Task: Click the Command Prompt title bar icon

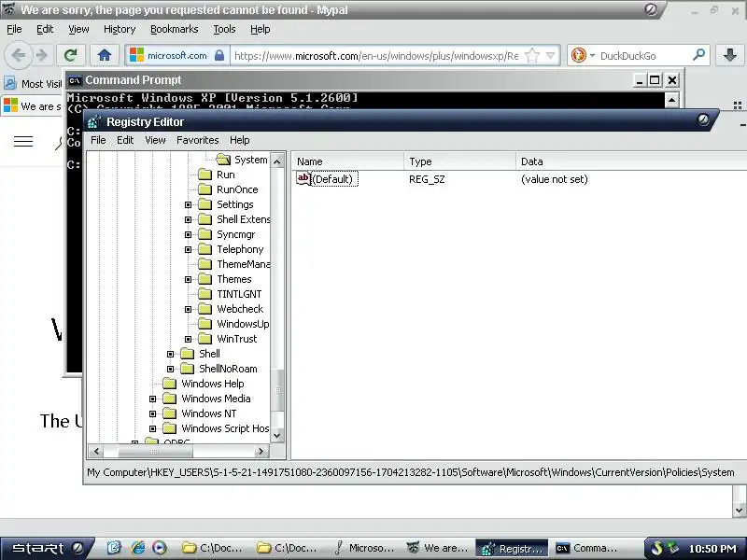Action: (75, 80)
